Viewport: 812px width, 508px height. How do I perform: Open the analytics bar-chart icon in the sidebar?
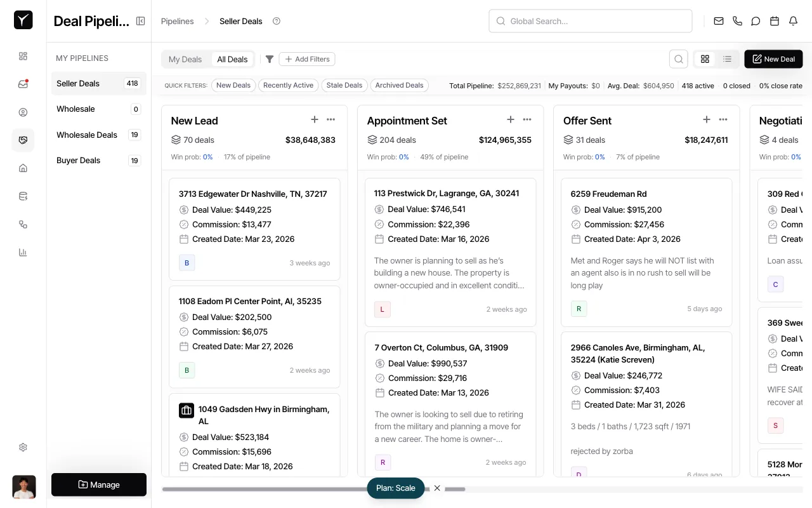tap(23, 252)
